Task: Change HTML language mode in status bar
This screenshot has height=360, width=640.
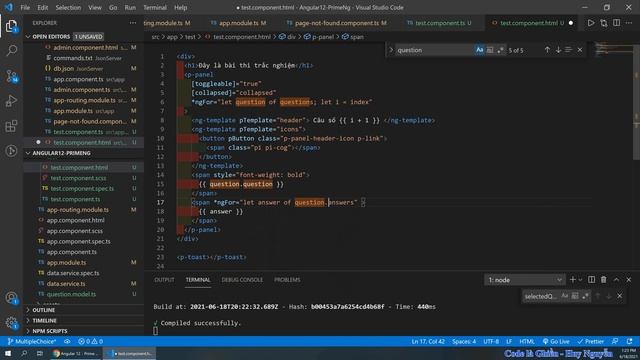Action: click(x=527, y=341)
